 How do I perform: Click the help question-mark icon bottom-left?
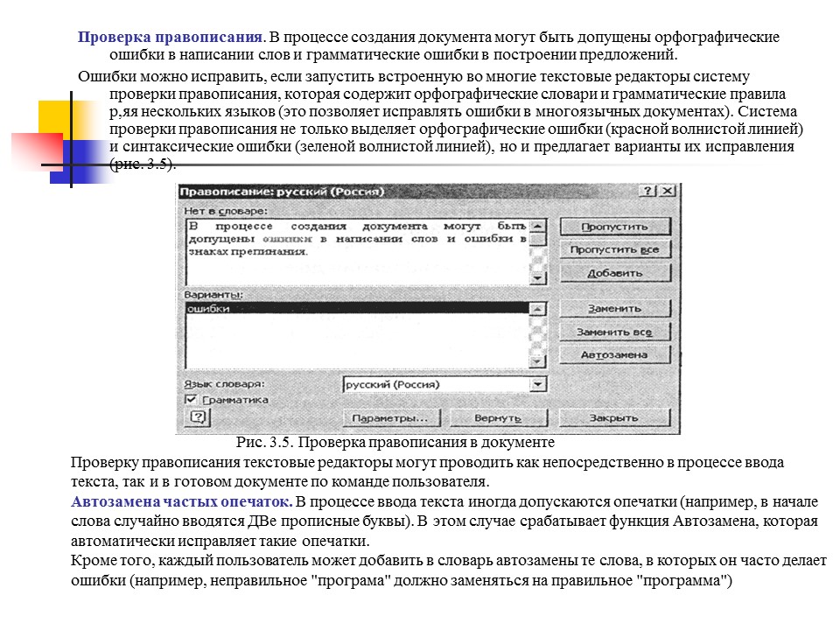[x=200, y=417]
